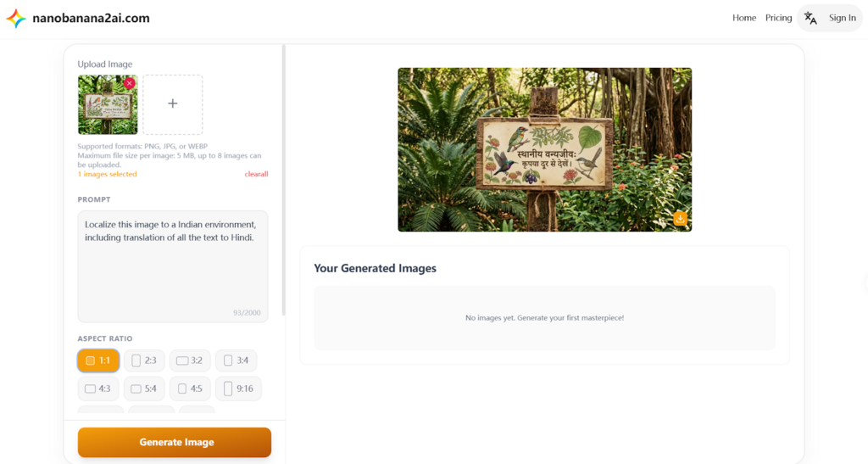Open the Pricing page
Image resolution: width=868 pixels, height=464 pixels.
click(778, 18)
